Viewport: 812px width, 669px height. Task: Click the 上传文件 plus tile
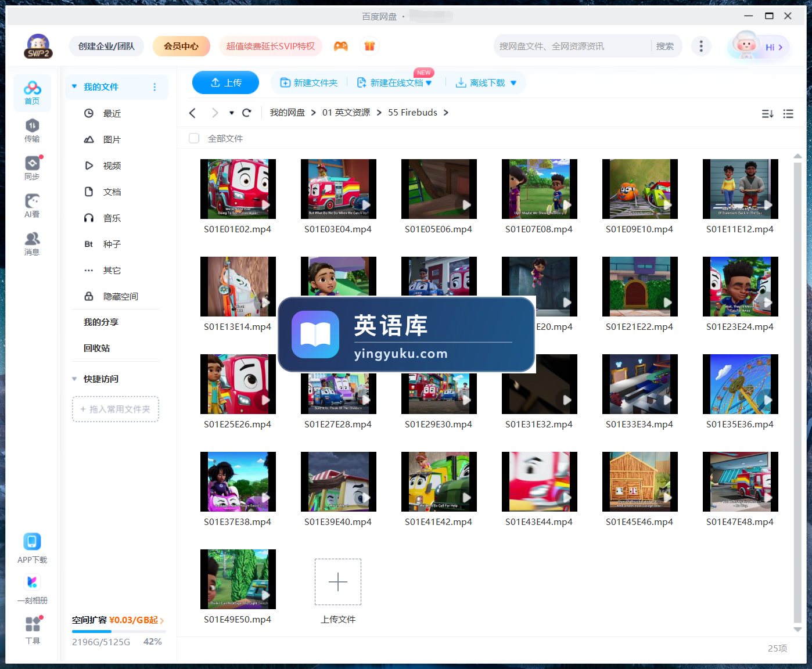(338, 582)
